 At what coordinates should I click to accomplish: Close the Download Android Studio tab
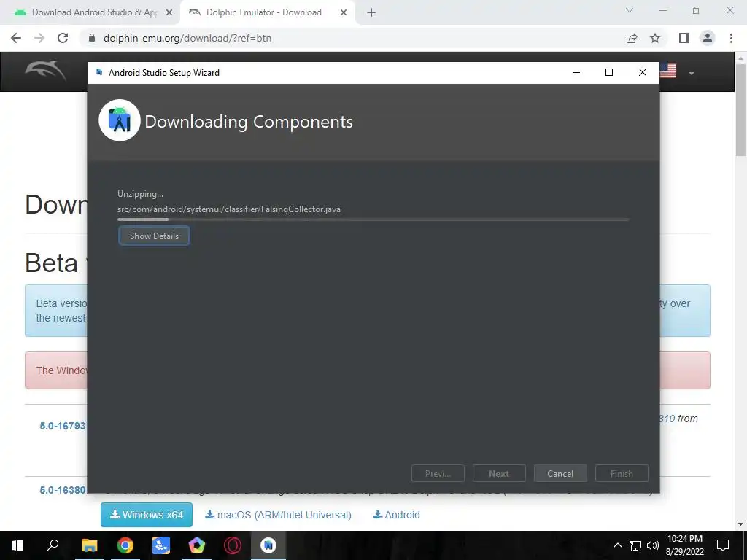pyautogui.click(x=169, y=13)
